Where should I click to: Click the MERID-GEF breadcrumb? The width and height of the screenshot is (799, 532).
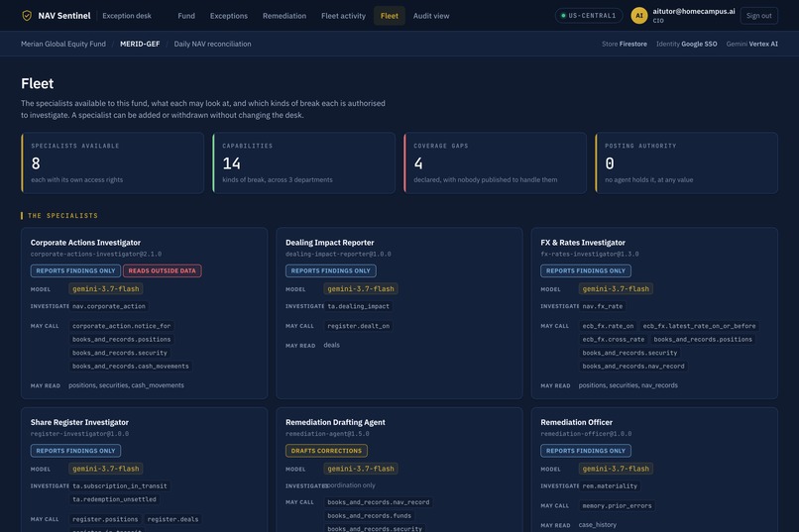(x=140, y=44)
